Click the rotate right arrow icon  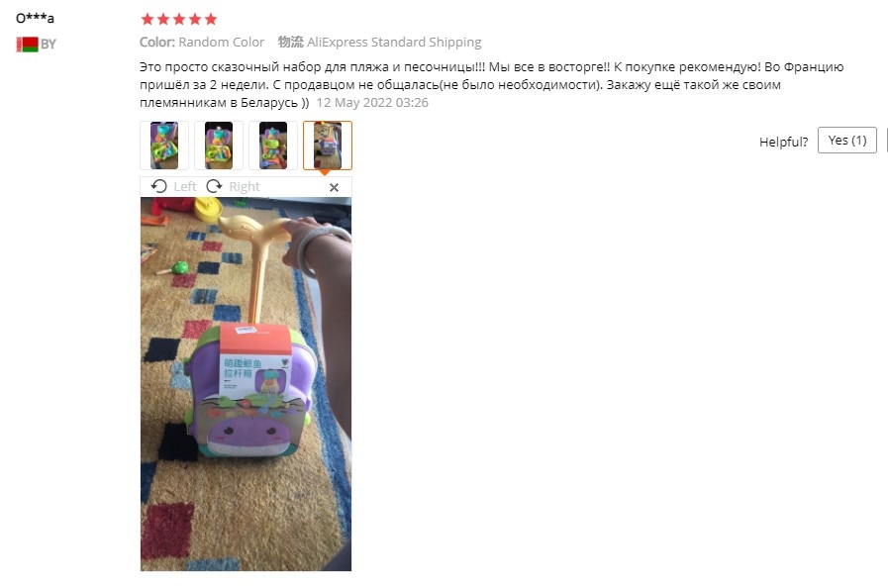tap(214, 186)
